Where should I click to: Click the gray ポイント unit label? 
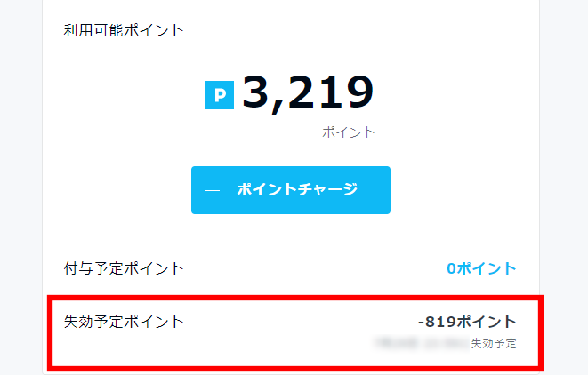(348, 132)
